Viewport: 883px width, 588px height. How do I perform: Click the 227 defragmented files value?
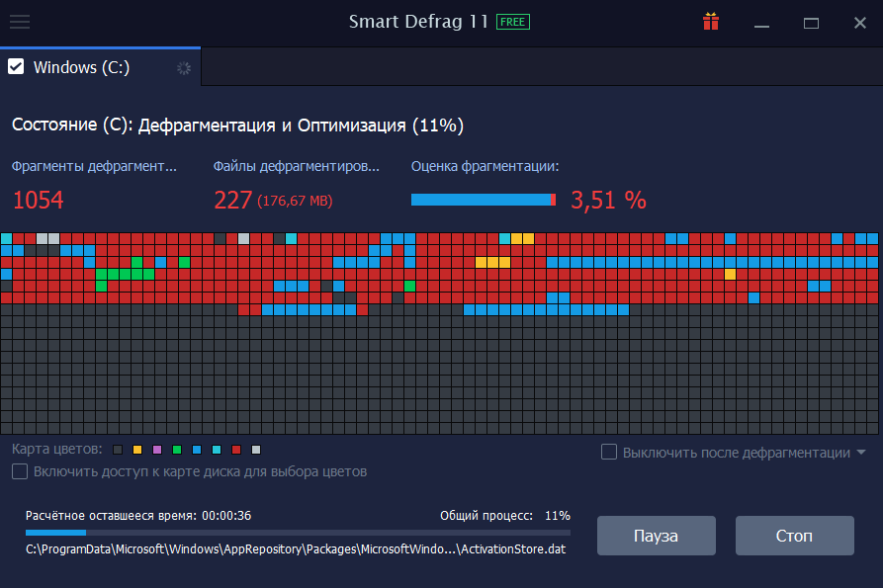tap(232, 201)
